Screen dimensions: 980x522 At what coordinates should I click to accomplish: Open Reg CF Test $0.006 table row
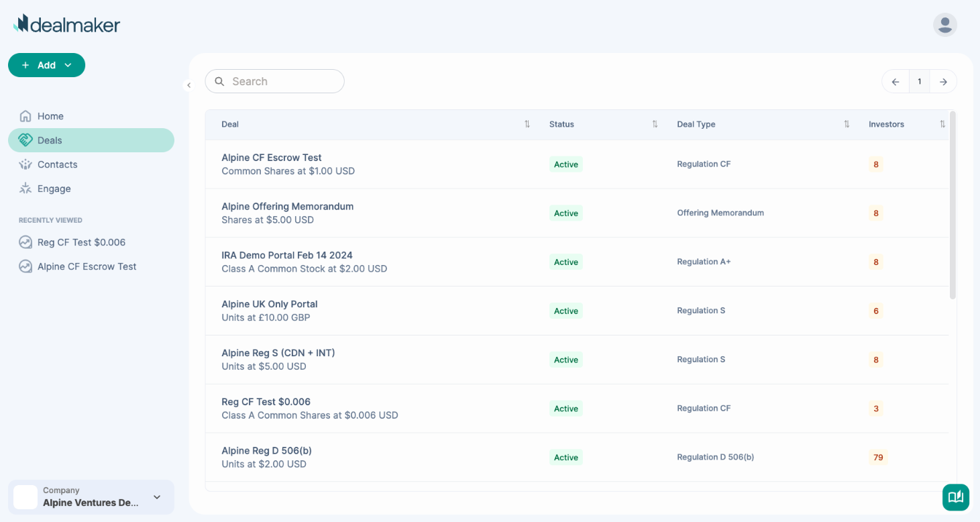(577, 408)
